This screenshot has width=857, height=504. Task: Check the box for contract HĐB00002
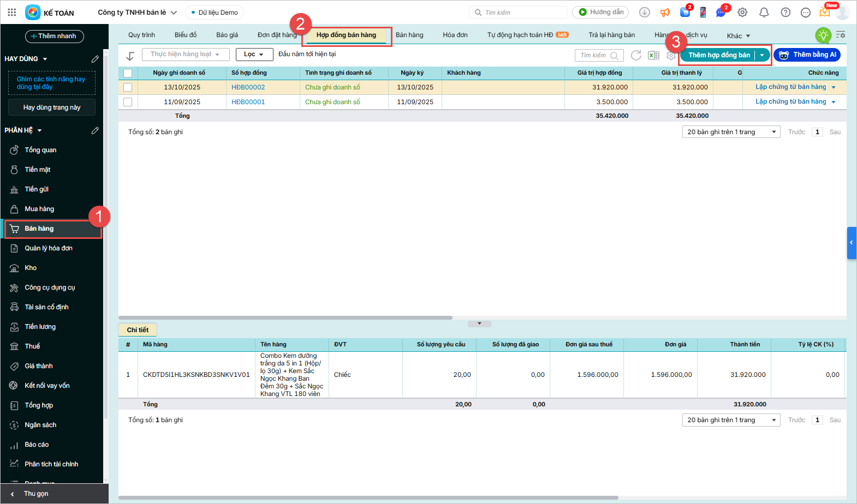click(x=128, y=87)
